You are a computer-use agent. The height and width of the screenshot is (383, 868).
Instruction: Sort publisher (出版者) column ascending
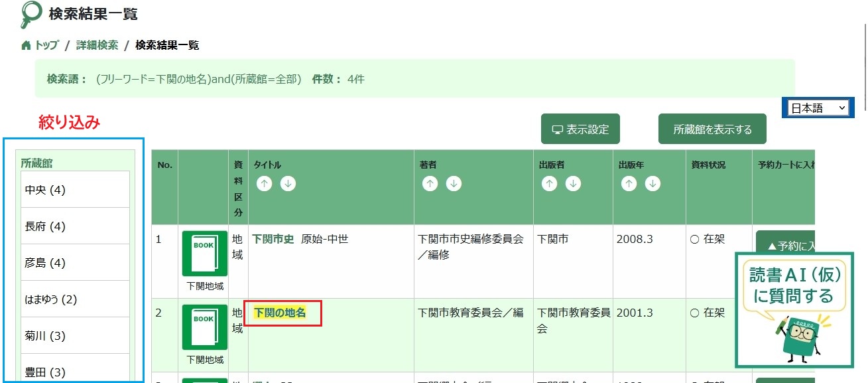coord(550,184)
